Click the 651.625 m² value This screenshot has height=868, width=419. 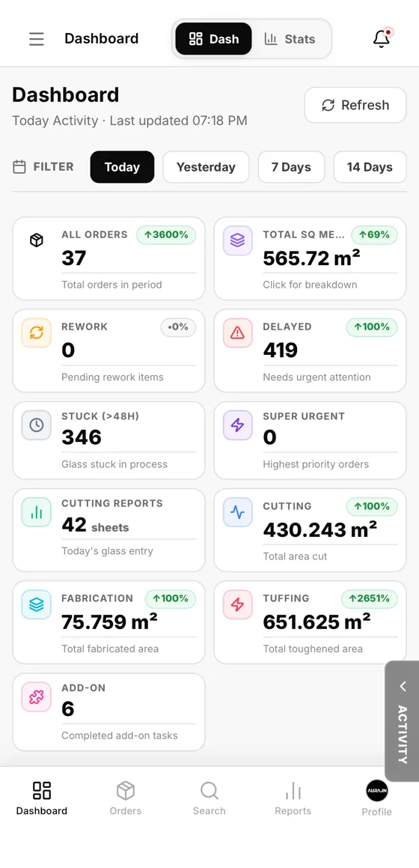pyautogui.click(x=316, y=622)
